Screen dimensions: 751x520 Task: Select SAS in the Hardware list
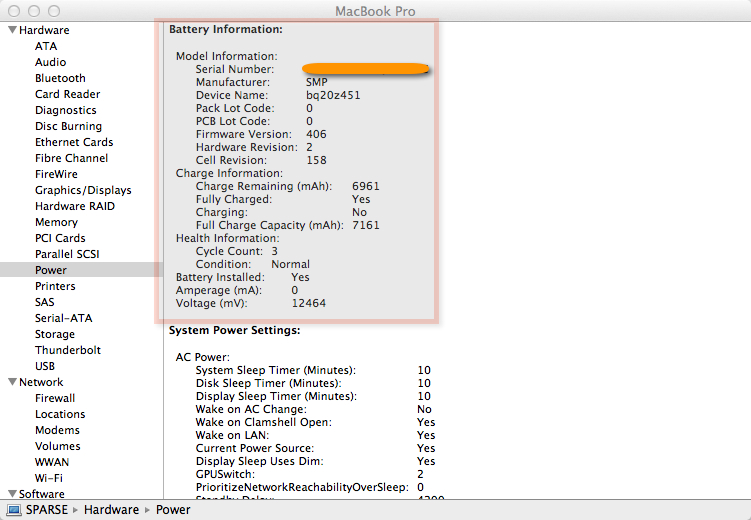(x=45, y=302)
